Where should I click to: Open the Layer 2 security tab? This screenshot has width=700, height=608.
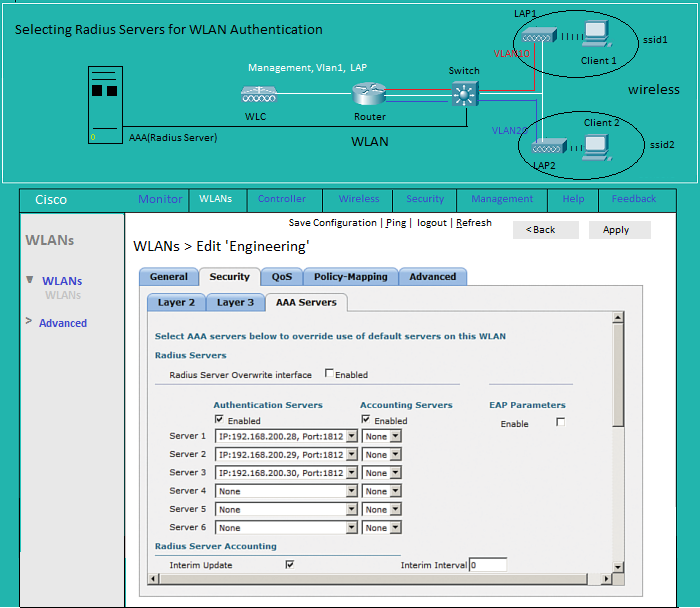177,302
